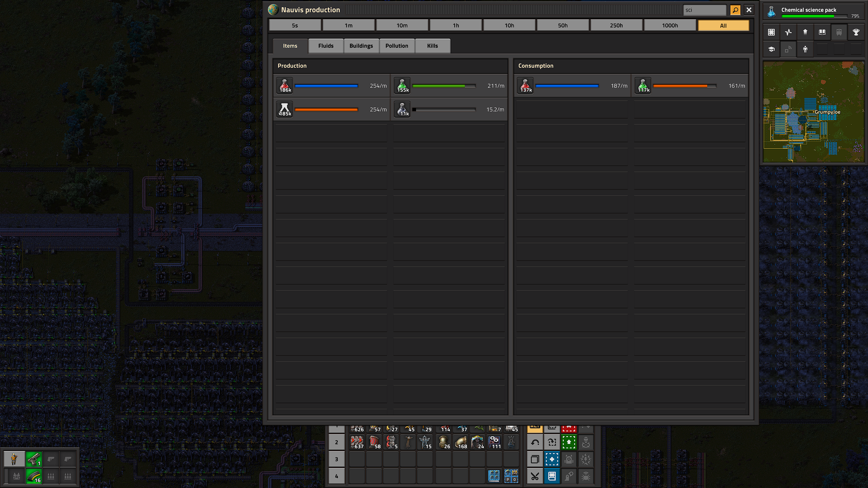Set time range to 10m

pyautogui.click(x=402, y=25)
